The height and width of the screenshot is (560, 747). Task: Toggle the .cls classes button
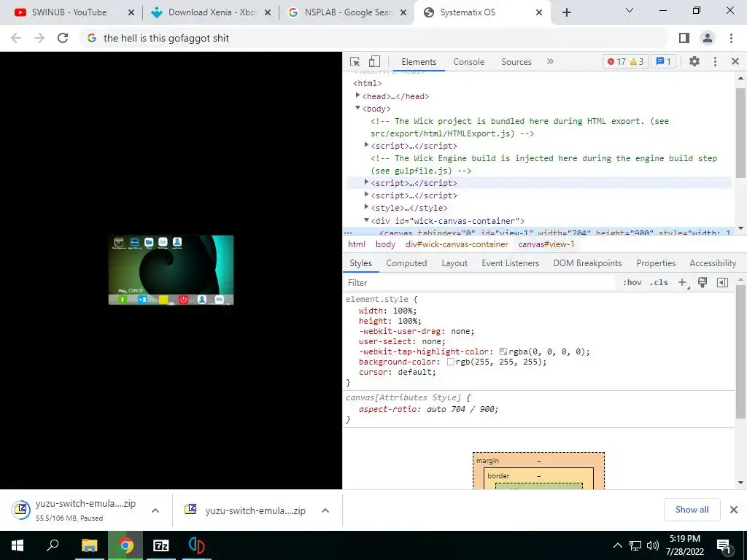pos(659,282)
